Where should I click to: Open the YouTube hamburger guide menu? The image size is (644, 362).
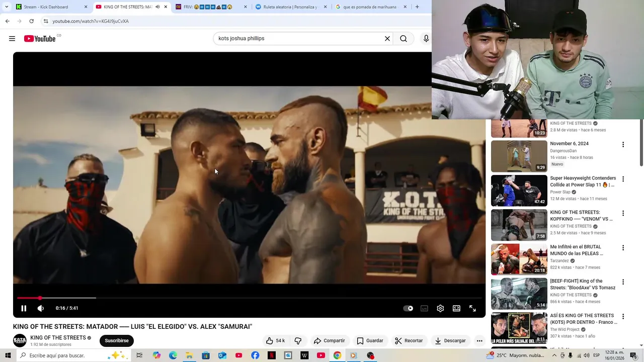[12, 39]
